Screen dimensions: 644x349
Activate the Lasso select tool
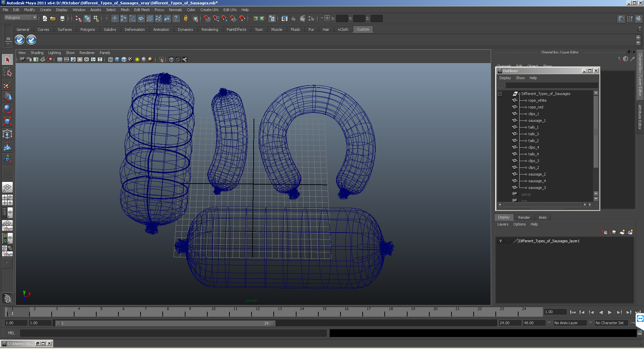coord(7,72)
